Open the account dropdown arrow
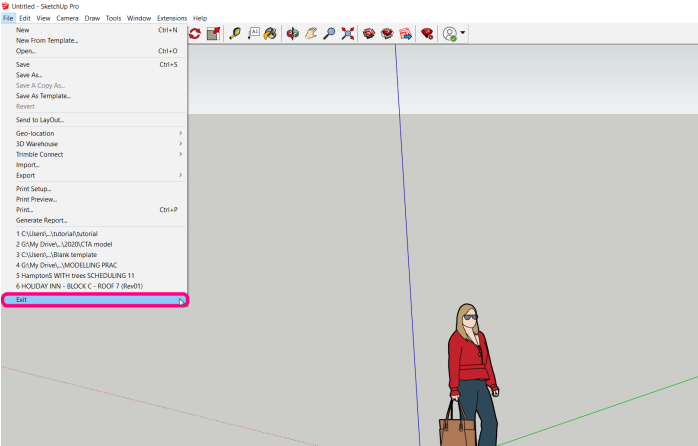 (x=463, y=32)
